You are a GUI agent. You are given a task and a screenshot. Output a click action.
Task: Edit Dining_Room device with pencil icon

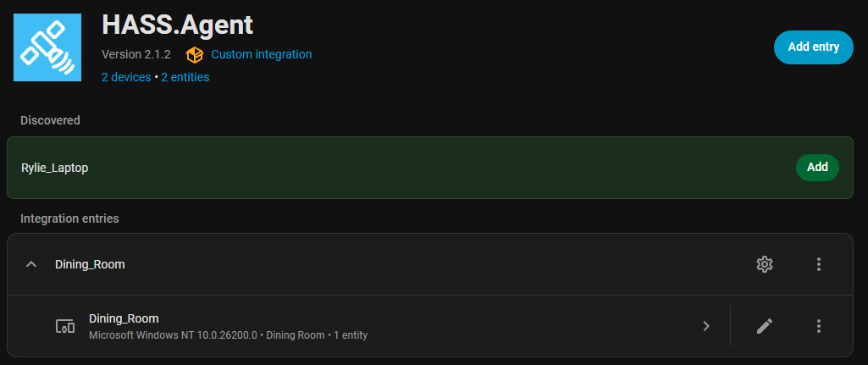point(764,326)
